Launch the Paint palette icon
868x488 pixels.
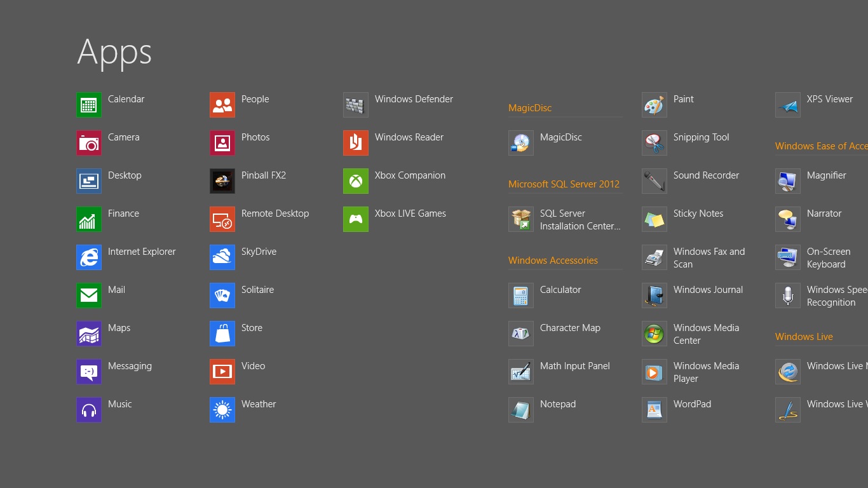click(654, 105)
